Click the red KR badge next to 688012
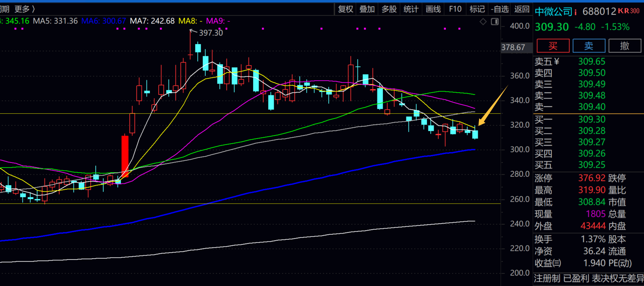The width and height of the screenshot is (644, 286). (623, 11)
